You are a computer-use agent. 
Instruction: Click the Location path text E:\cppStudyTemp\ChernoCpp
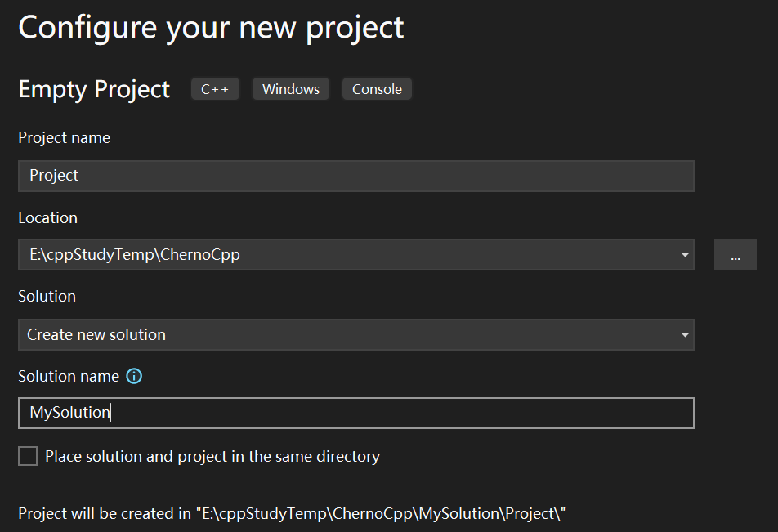[x=135, y=255]
